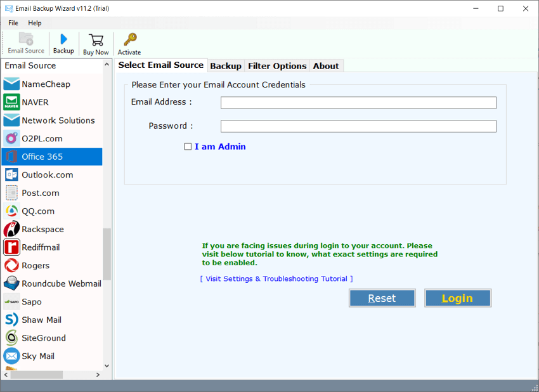Viewport: 539px width, 392px height.
Task: Click the Rediffmail red icon
Action: (11, 247)
